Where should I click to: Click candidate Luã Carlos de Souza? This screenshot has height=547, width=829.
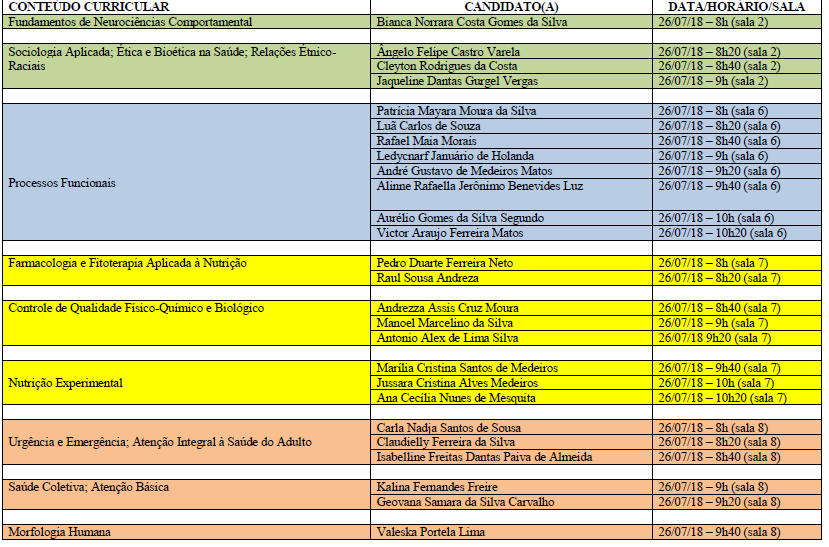pyautogui.click(x=511, y=126)
